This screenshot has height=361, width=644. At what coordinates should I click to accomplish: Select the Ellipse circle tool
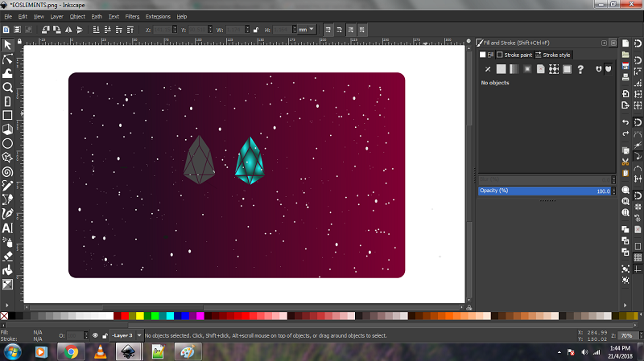[x=7, y=144]
